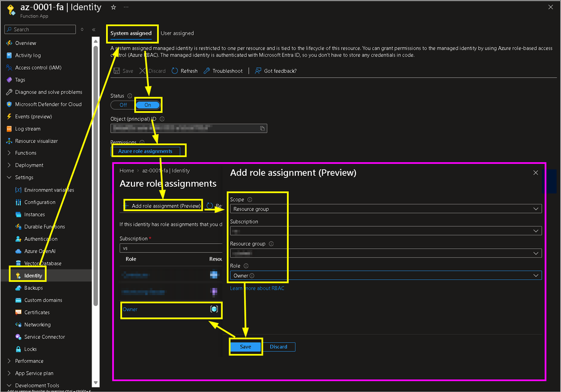Open Authentication settings item
Image resolution: width=561 pixels, height=392 pixels.
coord(41,239)
